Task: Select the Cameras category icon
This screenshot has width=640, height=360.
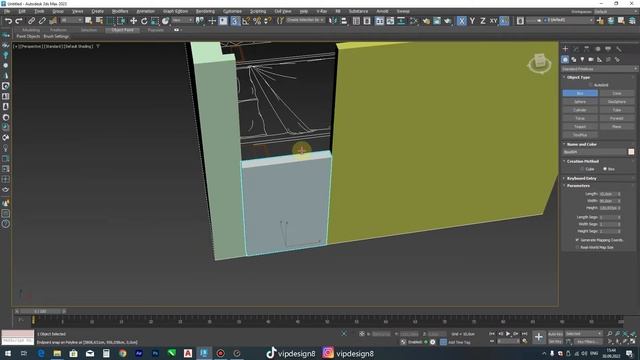Action: [x=591, y=60]
